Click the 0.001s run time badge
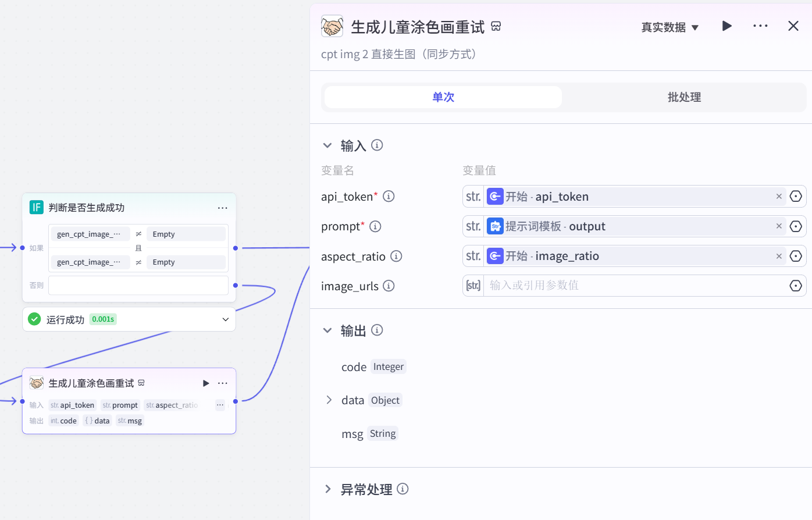Image resolution: width=812 pixels, height=520 pixels. coord(103,319)
